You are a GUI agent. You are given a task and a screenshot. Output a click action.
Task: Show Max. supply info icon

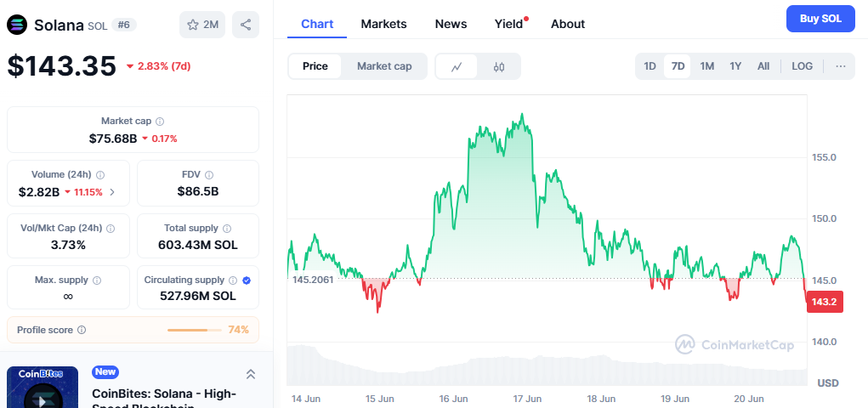click(x=97, y=280)
